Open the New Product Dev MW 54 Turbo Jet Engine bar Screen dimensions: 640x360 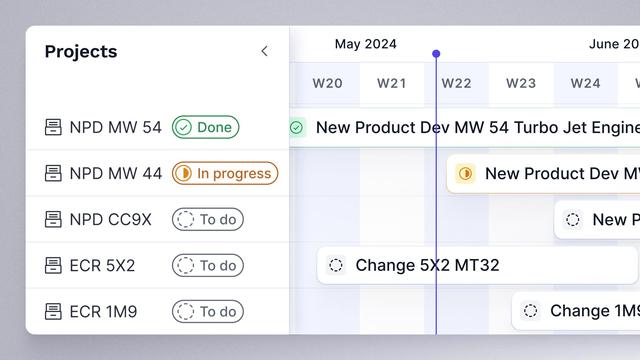(464, 127)
